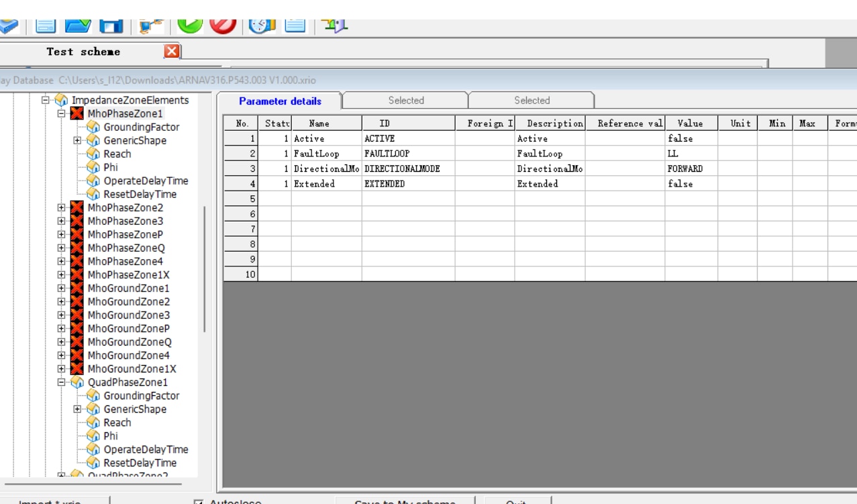Click the ID column header

pos(409,123)
